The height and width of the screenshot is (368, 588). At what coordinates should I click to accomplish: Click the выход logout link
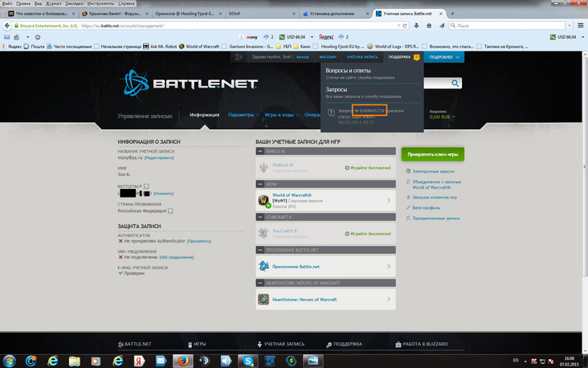click(x=303, y=57)
